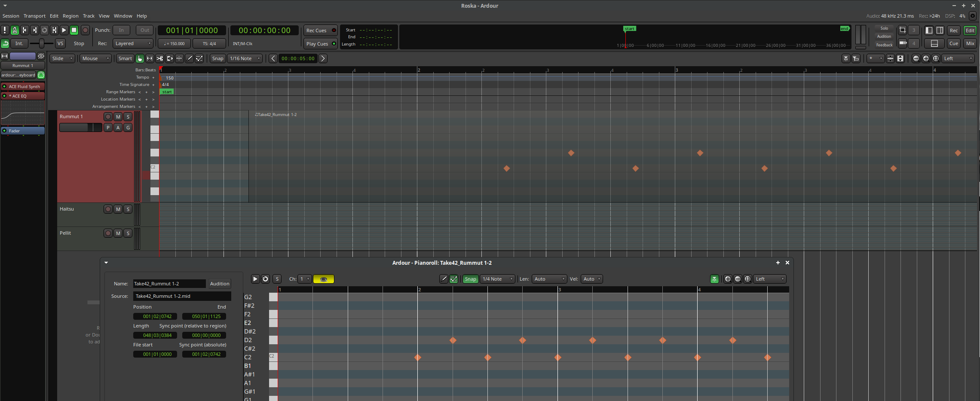The width and height of the screenshot is (980, 401).
Task: Disable Snap in the Pianoroll toolbar
Action: (470, 279)
